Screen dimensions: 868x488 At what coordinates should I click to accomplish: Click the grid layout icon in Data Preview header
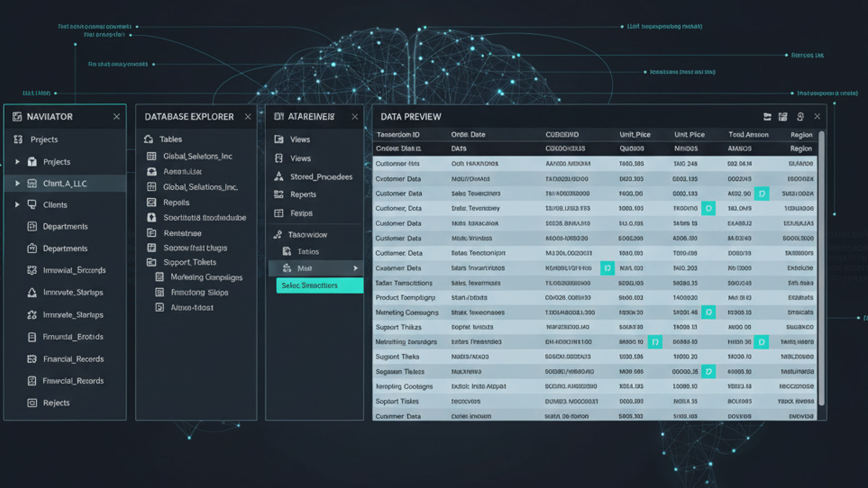(x=783, y=117)
